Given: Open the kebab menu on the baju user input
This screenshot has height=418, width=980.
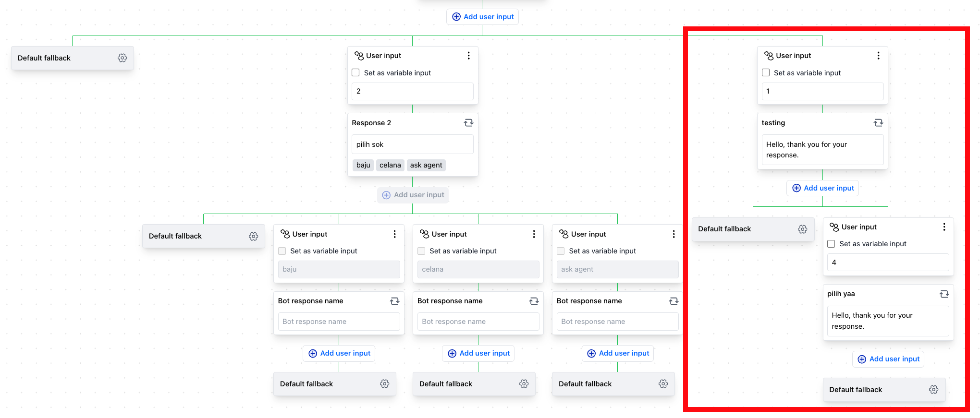Looking at the screenshot, I should (395, 234).
